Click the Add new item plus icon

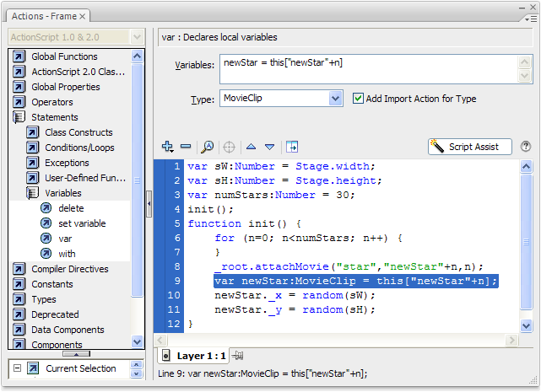pos(167,147)
